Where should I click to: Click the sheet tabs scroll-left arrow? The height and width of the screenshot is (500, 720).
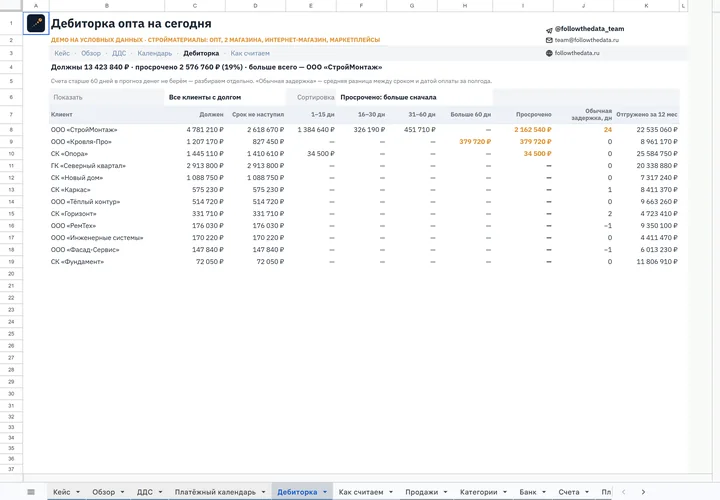coord(623,492)
